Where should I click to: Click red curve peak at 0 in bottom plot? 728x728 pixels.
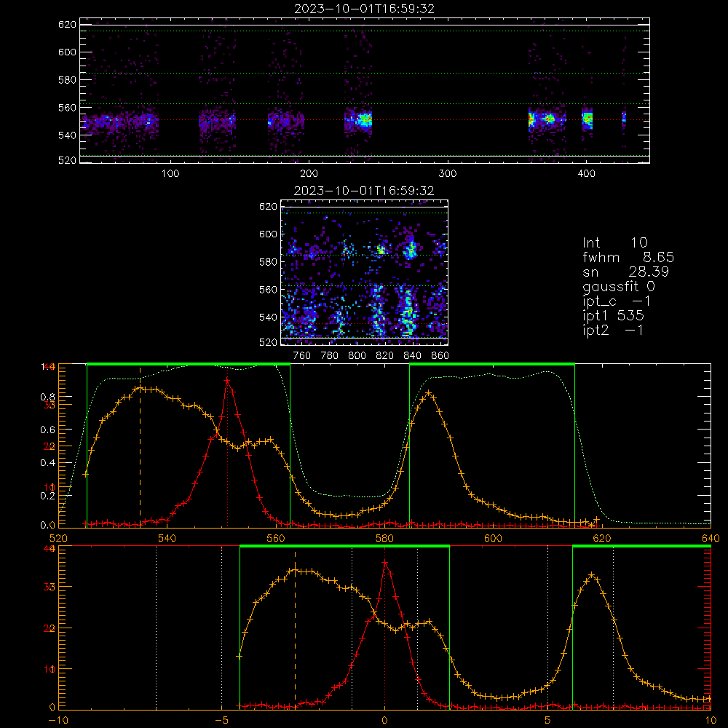click(384, 562)
